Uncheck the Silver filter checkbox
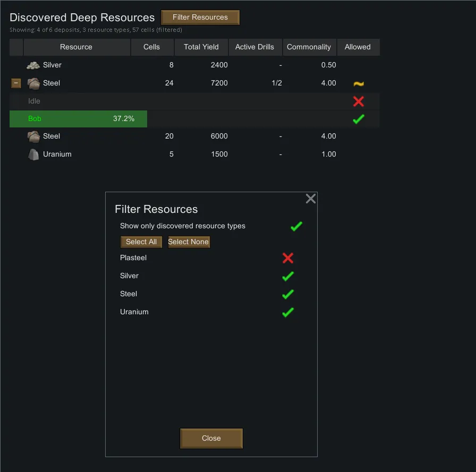This screenshot has width=476, height=472. coord(288,276)
